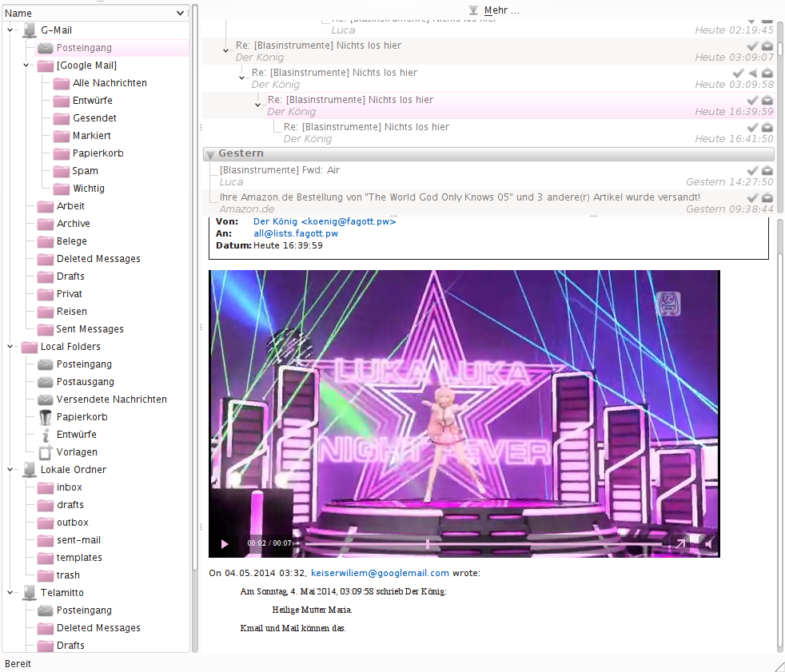Click the G-Mail account server icon
785x672 pixels.
tap(30, 30)
